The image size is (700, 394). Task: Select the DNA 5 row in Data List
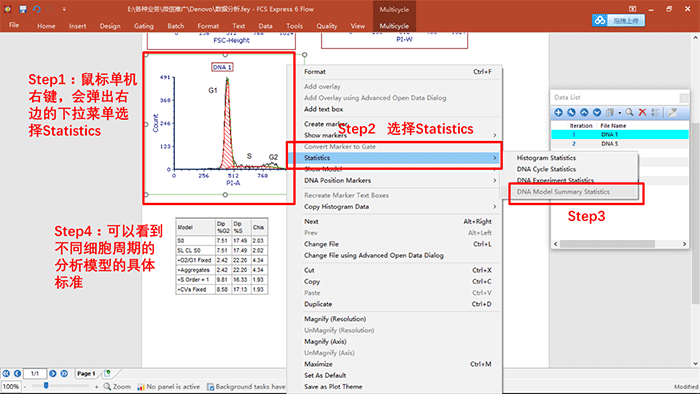coord(620,144)
